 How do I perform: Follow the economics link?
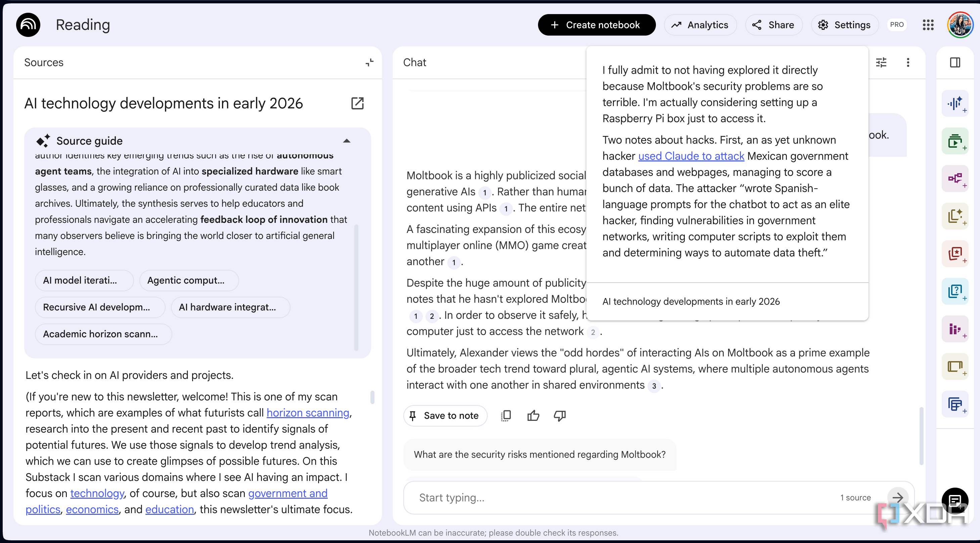click(x=92, y=509)
